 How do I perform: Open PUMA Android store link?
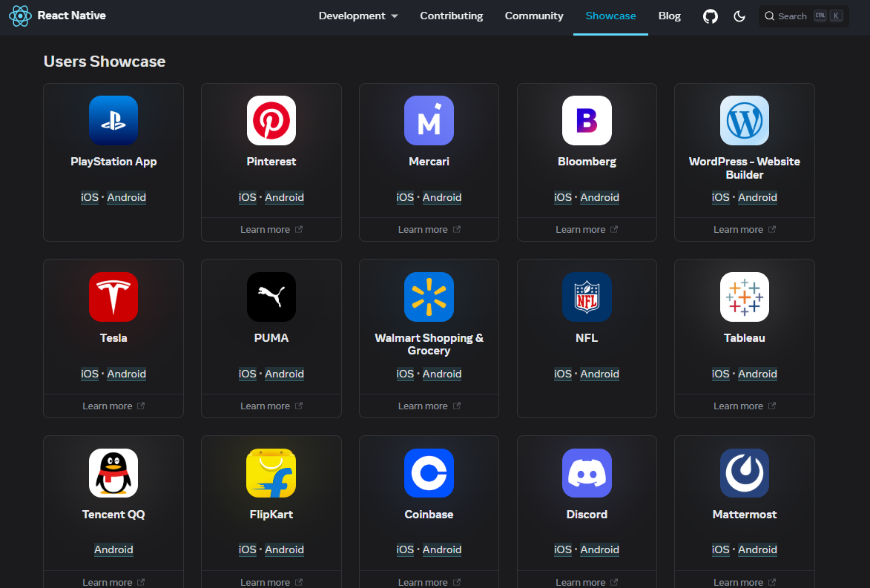(x=284, y=374)
